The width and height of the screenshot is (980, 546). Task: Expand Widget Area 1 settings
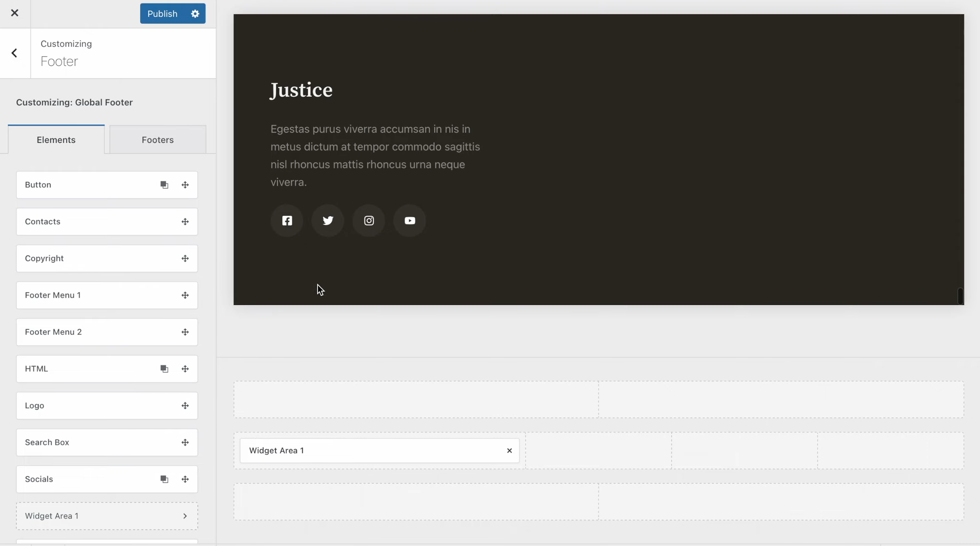[185, 516]
